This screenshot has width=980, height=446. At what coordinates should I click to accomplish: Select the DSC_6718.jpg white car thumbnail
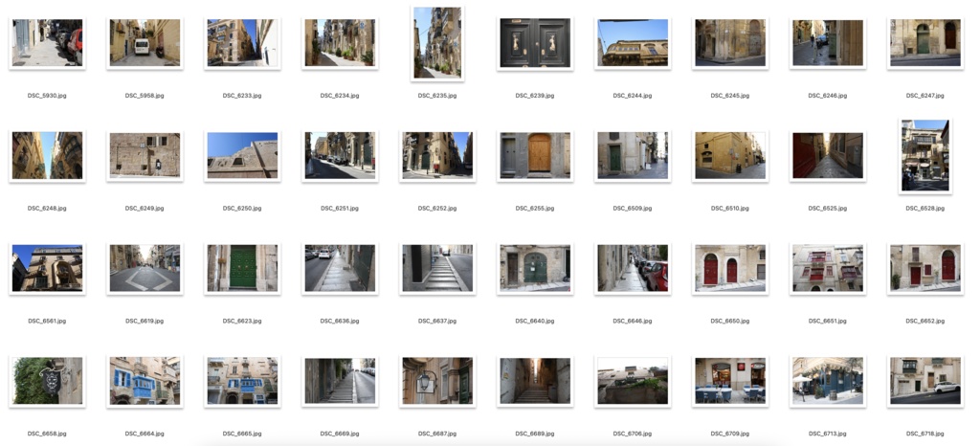click(925, 380)
